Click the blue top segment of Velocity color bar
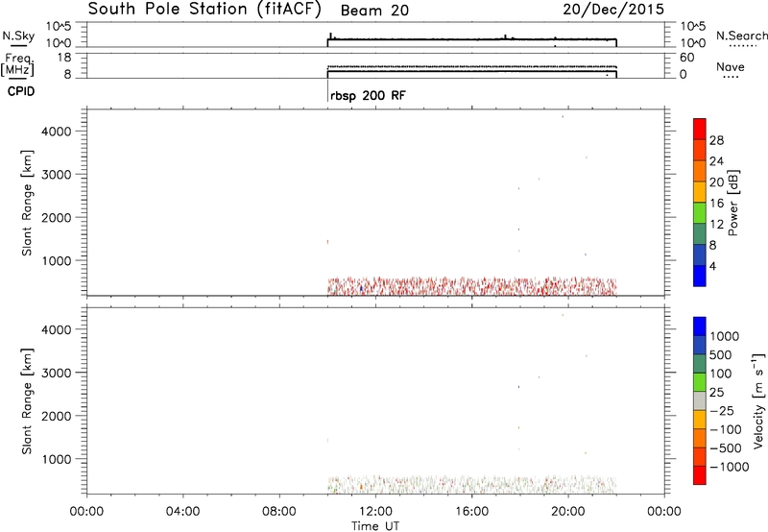Image resolution: width=768 pixels, height=532 pixels. click(700, 326)
